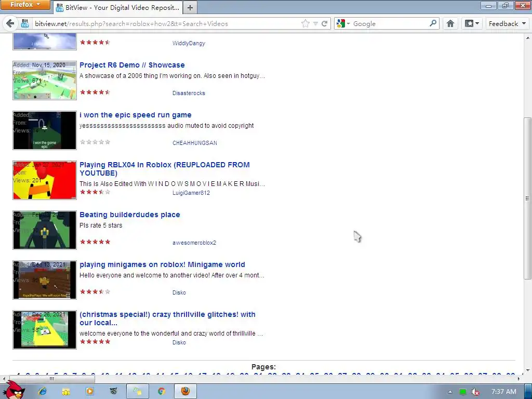Open Beating builderdudes place video
This screenshot has height=399, width=532.
tap(129, 215)
